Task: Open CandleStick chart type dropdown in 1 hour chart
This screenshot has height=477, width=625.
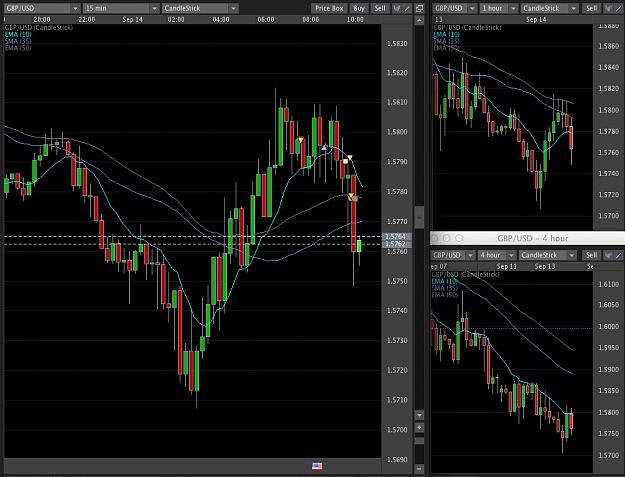Action: click(549, 8)
